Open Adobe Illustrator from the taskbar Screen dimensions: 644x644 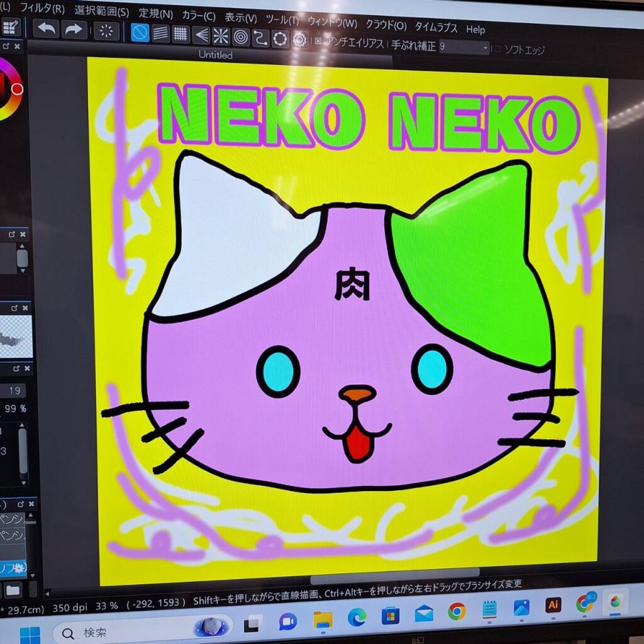coord(553,606)
